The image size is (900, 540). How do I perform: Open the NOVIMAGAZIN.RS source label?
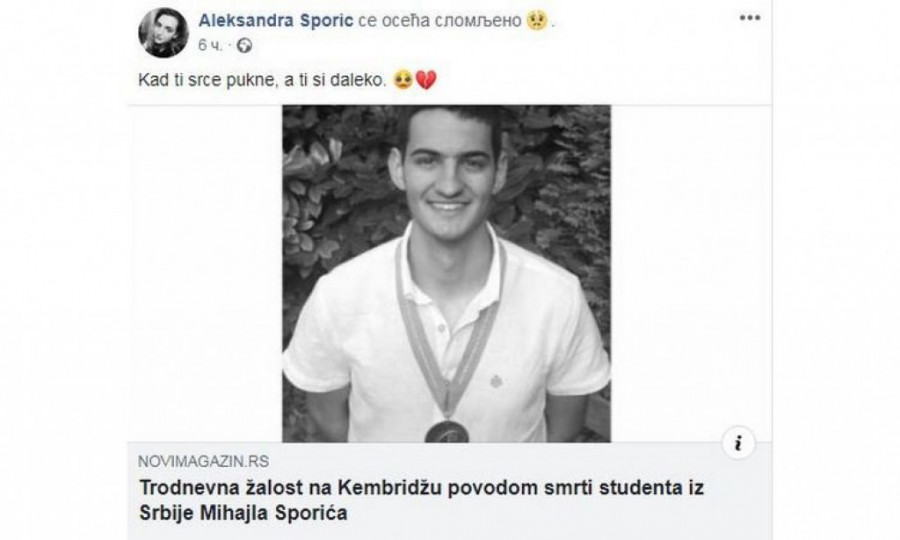pyautogui.click(x=203, y=461)
